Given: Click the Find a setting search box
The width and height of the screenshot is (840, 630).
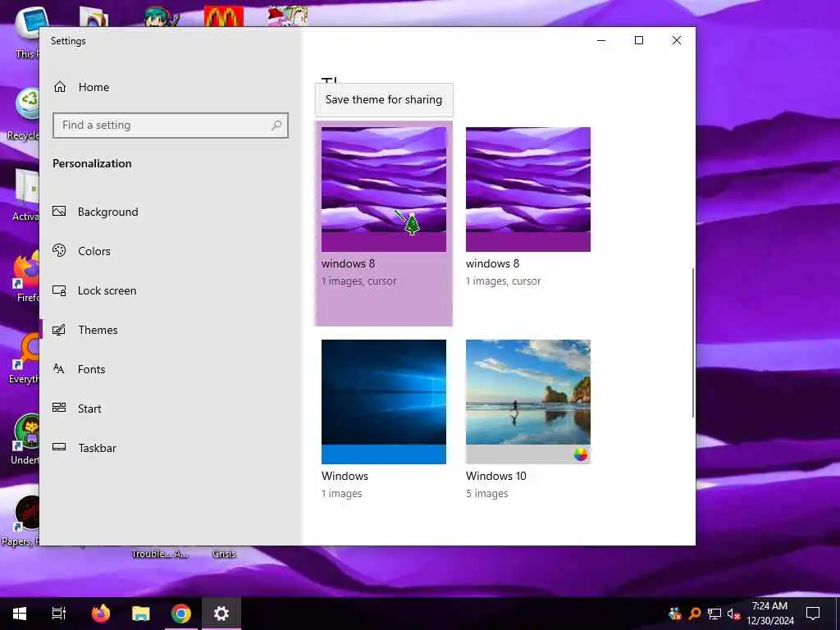Looking at the screenshot, I should [171, 126].
